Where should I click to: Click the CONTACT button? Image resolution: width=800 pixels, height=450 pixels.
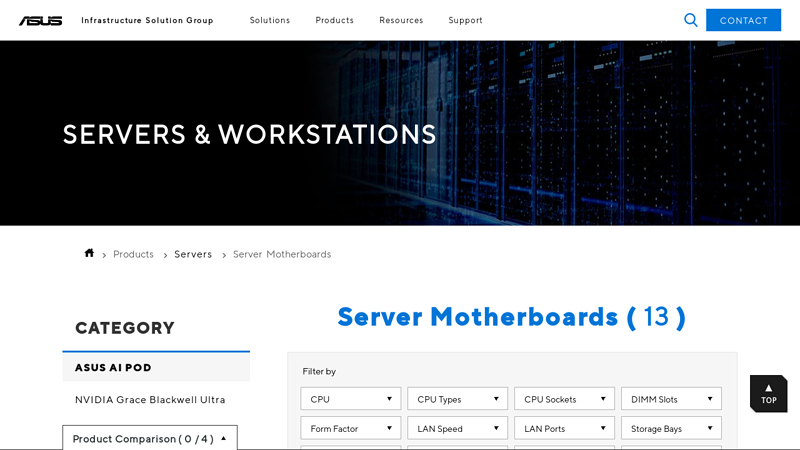[743, 20]
